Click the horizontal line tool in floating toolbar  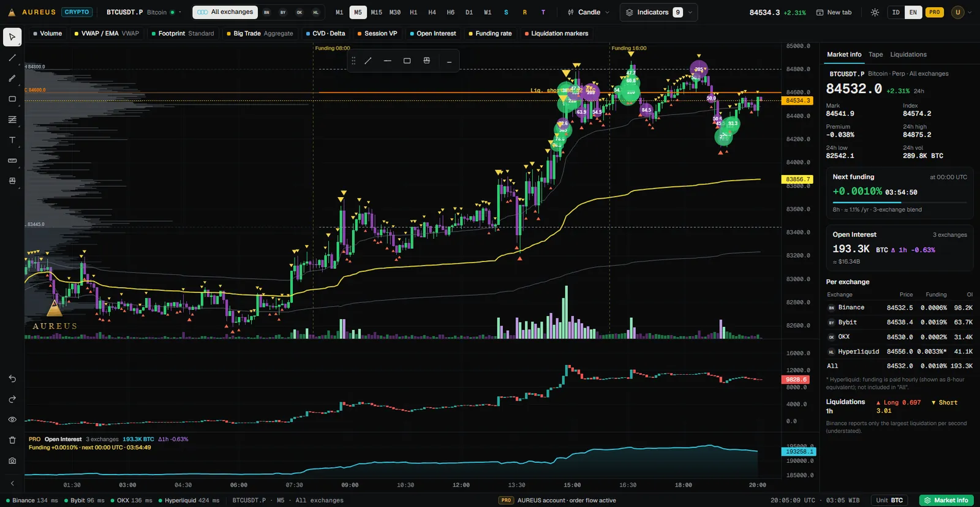click(x=387, y=61)
